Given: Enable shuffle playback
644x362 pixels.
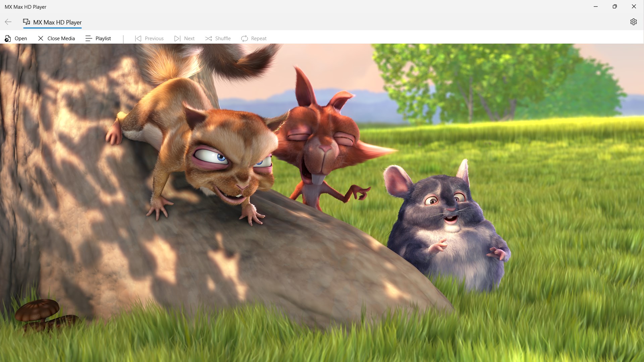Looking at the screenshot, I should coord(208,38).
